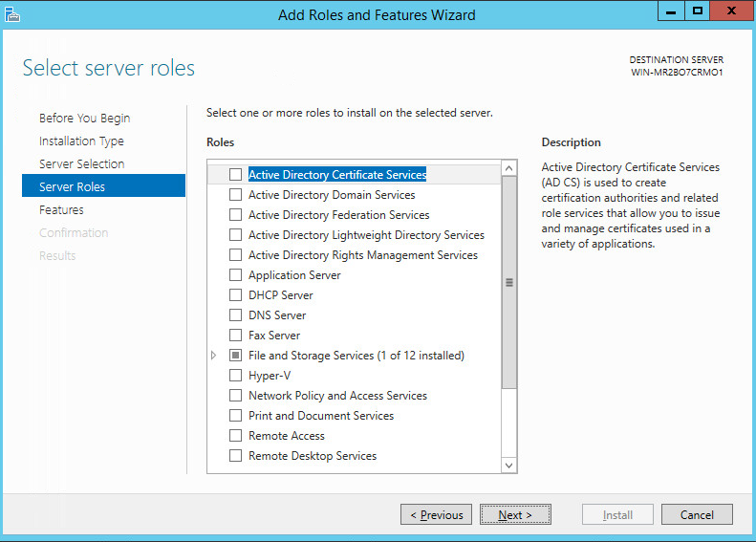
Task: Cancel the Add Roles wizard
Action: click(697, 515)
